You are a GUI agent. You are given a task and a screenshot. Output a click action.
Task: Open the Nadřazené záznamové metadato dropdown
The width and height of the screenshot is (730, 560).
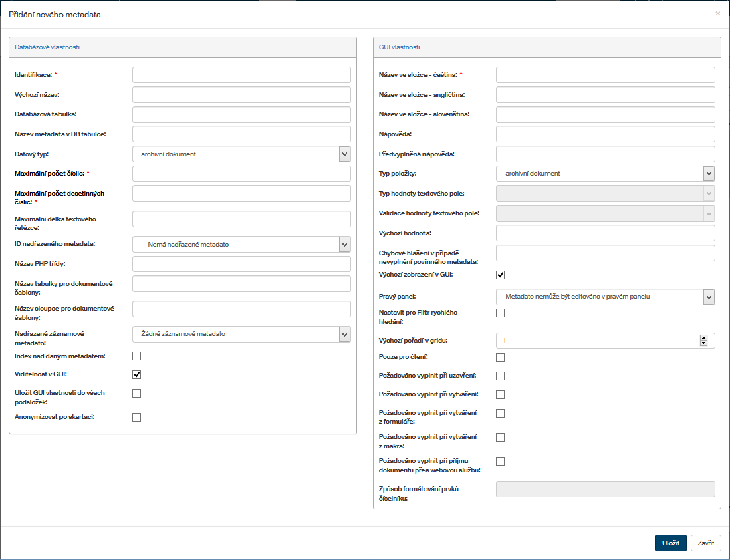(344, 333)
